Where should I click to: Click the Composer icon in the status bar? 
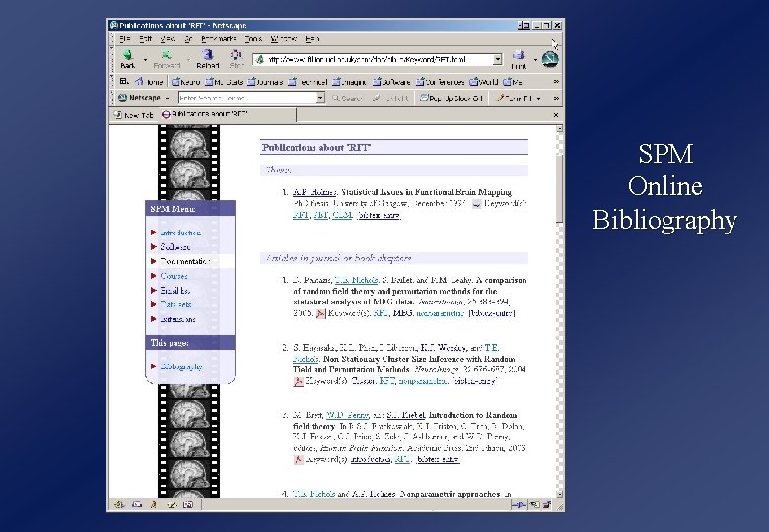172,504
